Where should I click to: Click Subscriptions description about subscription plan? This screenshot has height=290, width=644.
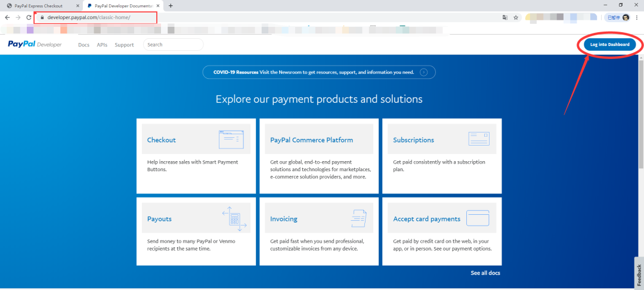[439, 165]
